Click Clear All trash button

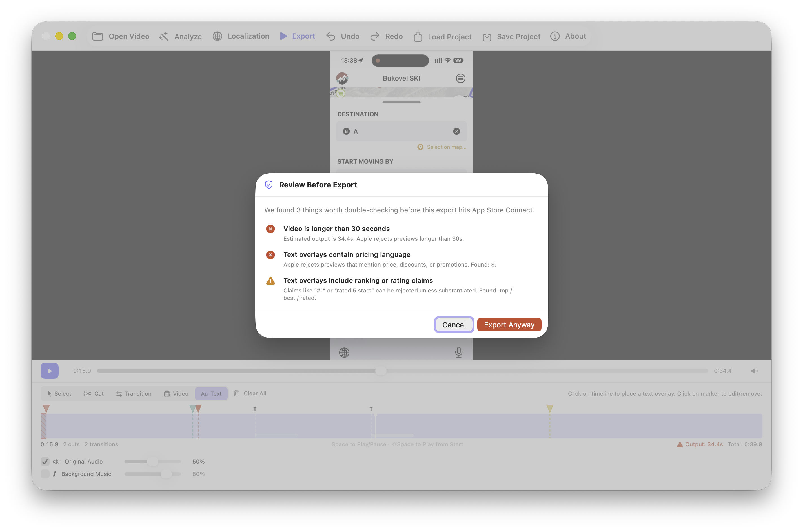pyautogui.click(x=250, y=393)
